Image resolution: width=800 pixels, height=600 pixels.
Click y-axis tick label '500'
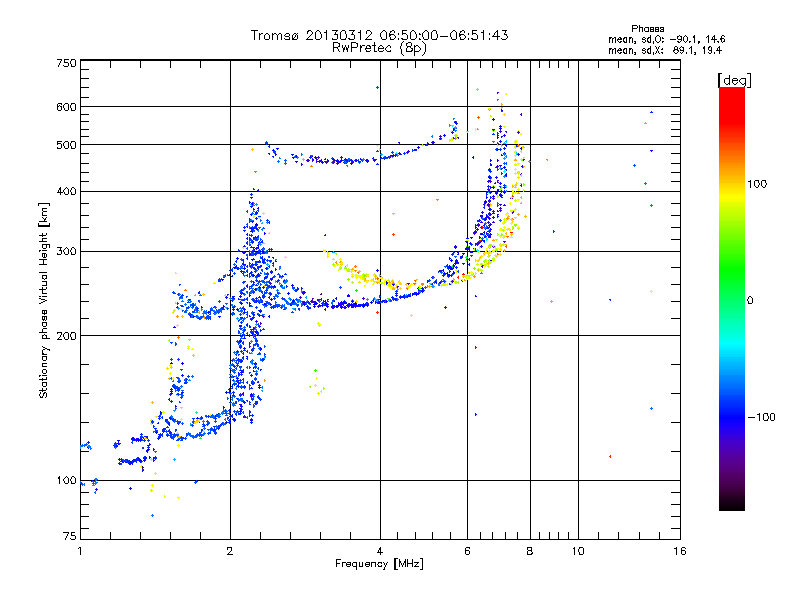coord(67,145)
